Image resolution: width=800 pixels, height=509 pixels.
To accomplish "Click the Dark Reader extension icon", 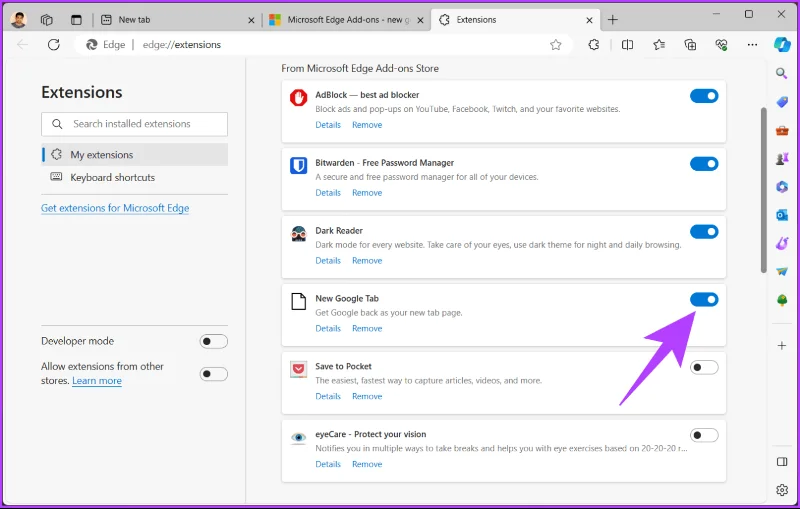I will click(x=298, y=234).
